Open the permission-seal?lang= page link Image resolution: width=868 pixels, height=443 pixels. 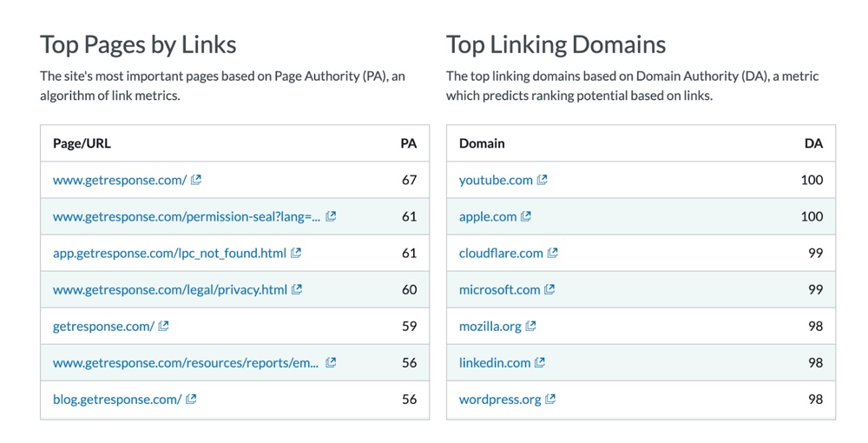pos(187,216)
